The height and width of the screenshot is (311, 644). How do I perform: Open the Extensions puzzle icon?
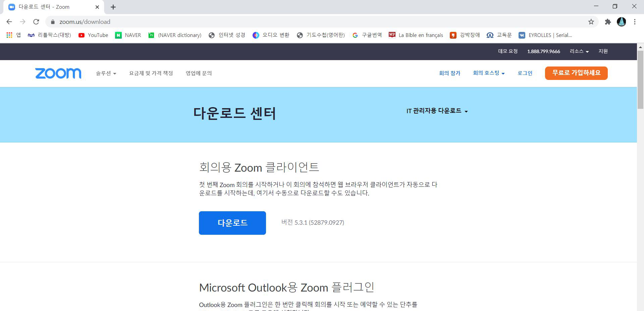click(608, 22)
